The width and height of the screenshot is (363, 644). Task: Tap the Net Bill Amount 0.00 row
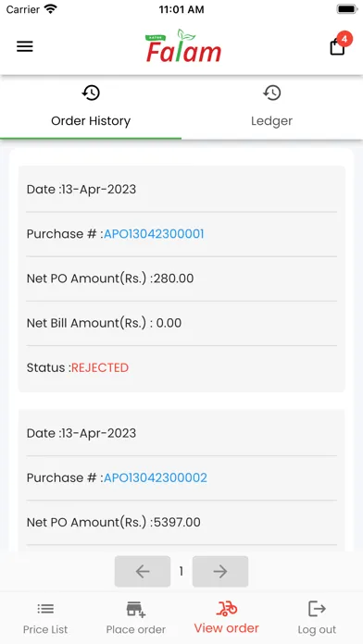point(181,323)
